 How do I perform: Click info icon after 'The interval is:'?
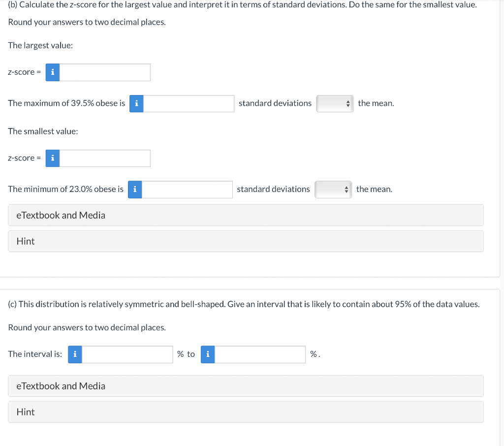[x=75, y=354]
